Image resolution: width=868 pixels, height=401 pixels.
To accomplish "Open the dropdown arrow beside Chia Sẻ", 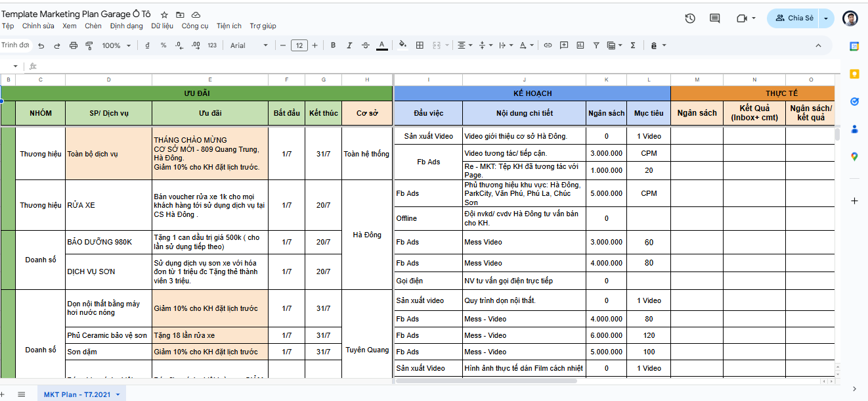I will [x=827, y=18].
